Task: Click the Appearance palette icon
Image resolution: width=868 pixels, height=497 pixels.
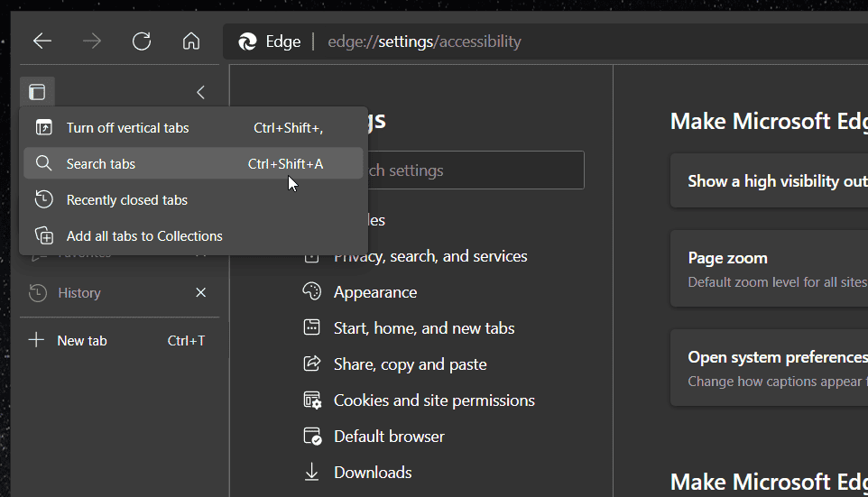Action: (x=311, y=291)
